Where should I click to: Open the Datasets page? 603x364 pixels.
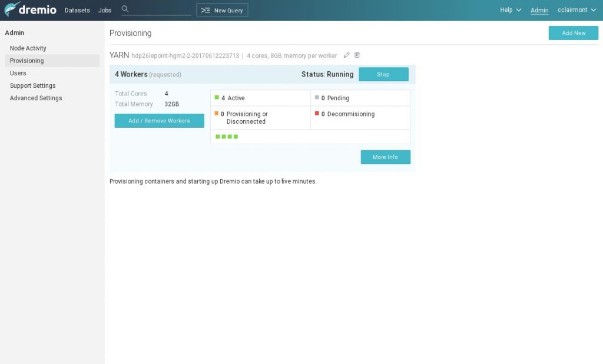[77, 10]
